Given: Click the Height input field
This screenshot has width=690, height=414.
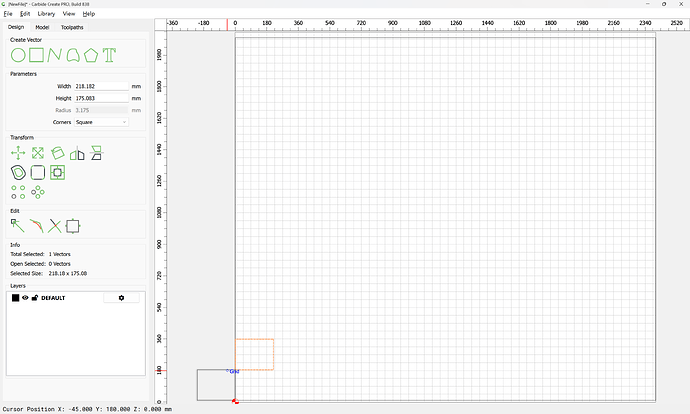Looking at the screenshot, I should 101,98.
